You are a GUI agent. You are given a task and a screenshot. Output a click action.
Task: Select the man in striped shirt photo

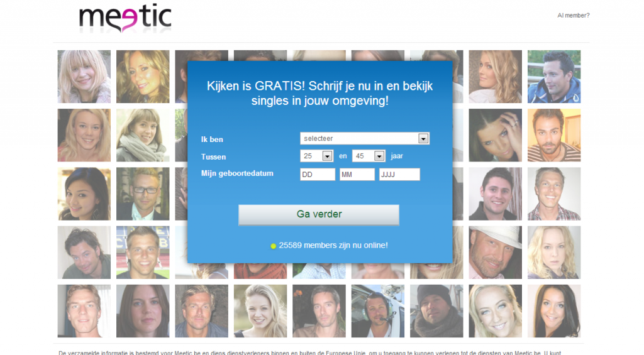pos(554,135)
